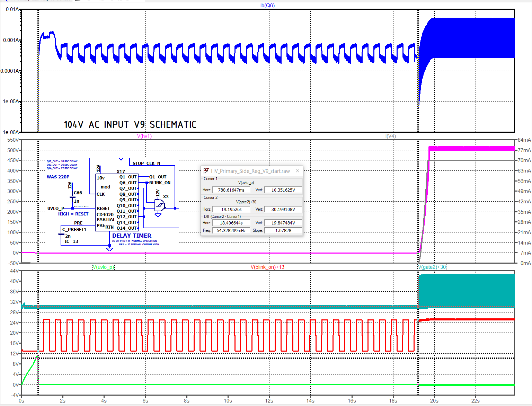Close the cursor readout dialog
Image resolution: width=532 pixels, height=406 pixels.
[298, 171]
